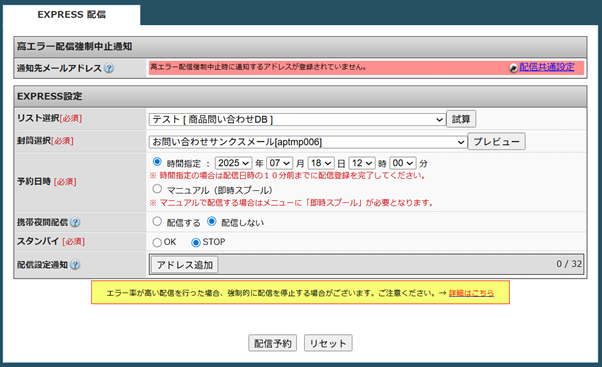602x367 pixels.
Task: Click arrow icon before 配信共通設定 link
Action: pos(513,68)
